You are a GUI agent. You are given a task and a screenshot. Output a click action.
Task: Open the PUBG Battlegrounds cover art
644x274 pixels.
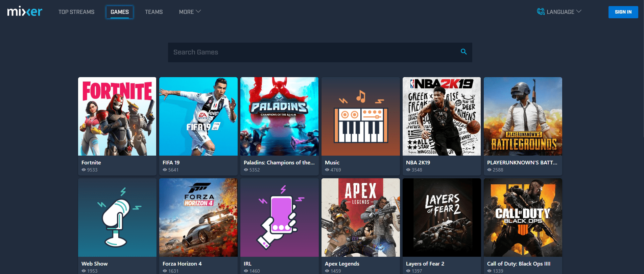(523, 116)
